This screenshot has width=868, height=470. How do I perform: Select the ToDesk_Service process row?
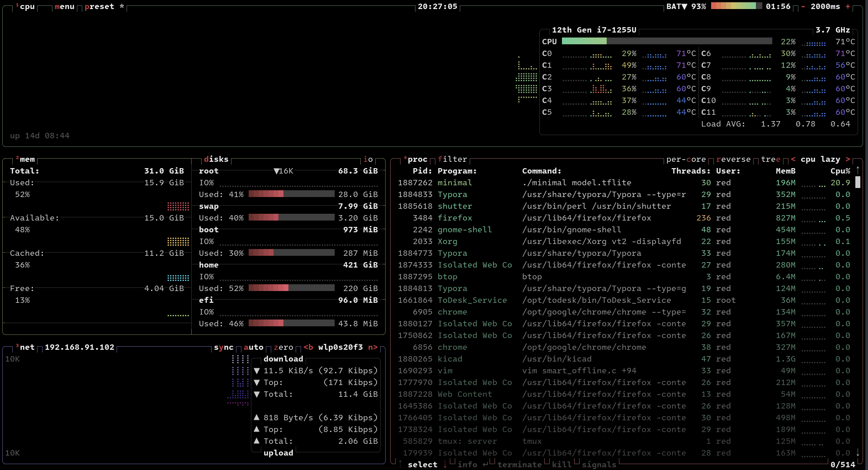tap(624, 300)
